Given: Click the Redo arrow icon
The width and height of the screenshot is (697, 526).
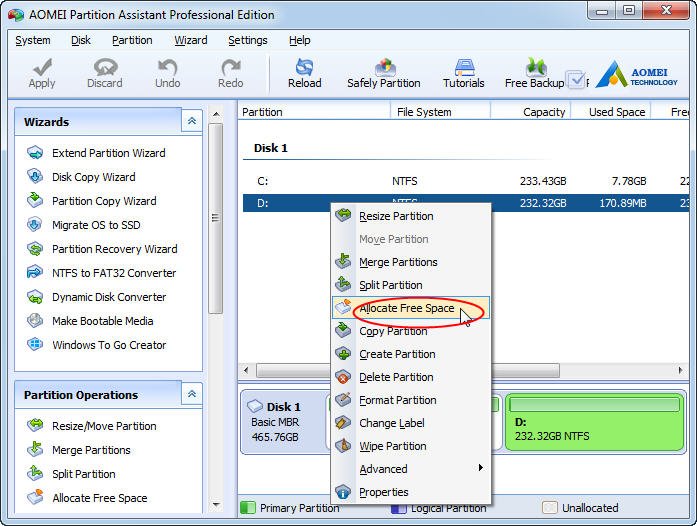Looking at the screenshot, I should (231, 67).
